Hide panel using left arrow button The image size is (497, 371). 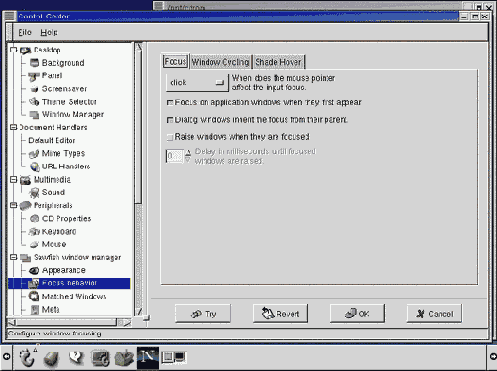[6, 357]
